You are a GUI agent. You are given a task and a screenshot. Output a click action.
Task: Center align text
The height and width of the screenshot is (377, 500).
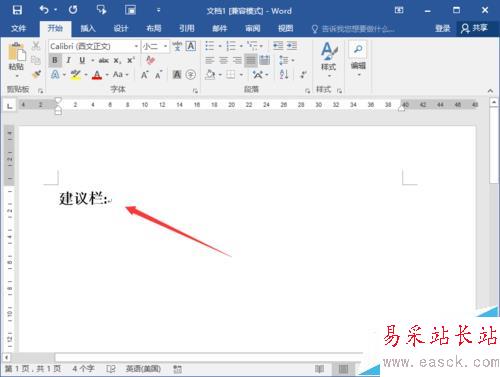click(223, 60)
